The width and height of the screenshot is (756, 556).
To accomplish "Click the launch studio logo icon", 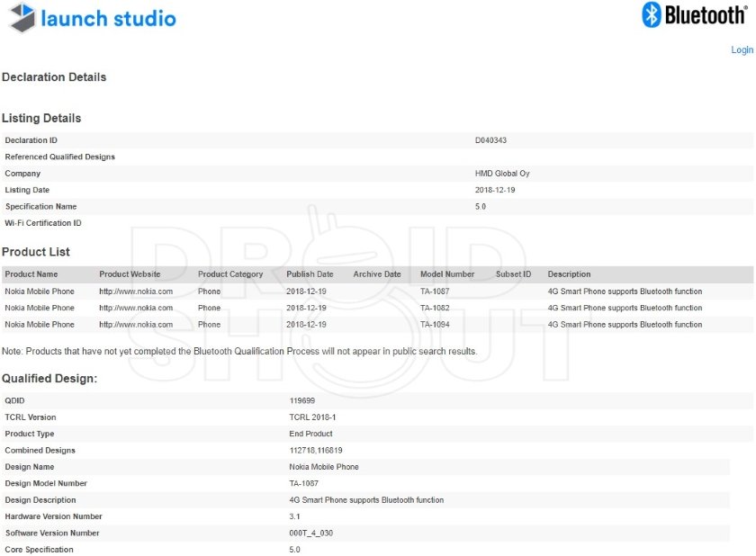I will (22, 18).
